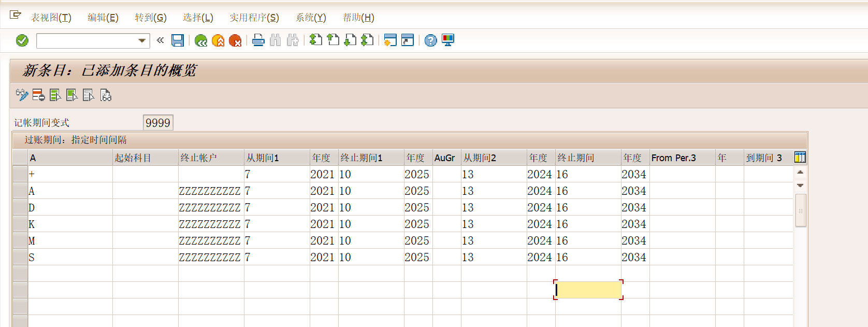Click the Select All entries icon
Screen dimensions: 868x327
(55, 95)
